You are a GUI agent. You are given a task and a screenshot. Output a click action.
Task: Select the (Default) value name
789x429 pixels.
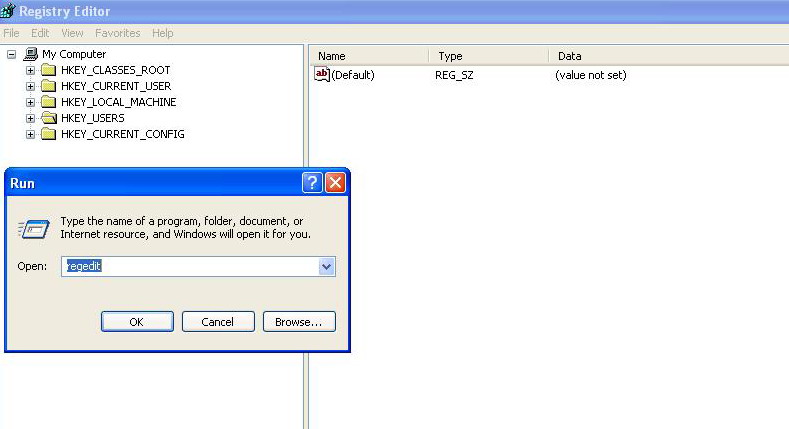coord(353,75)
